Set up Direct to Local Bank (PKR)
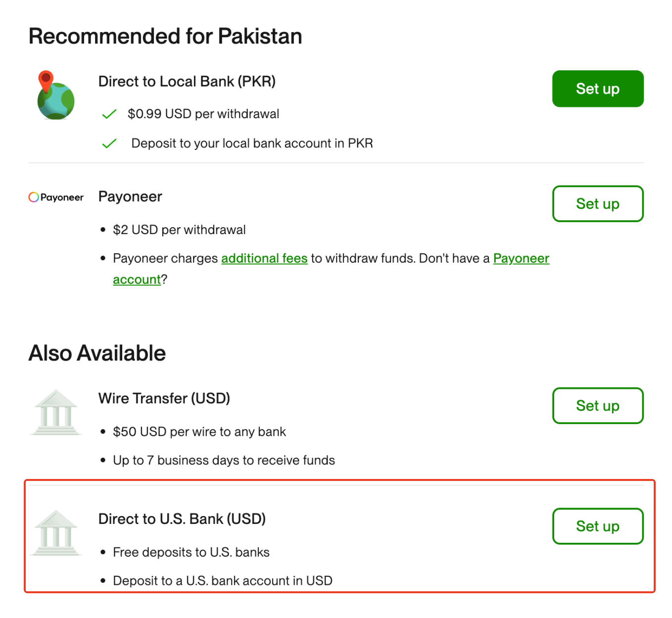 597,89
